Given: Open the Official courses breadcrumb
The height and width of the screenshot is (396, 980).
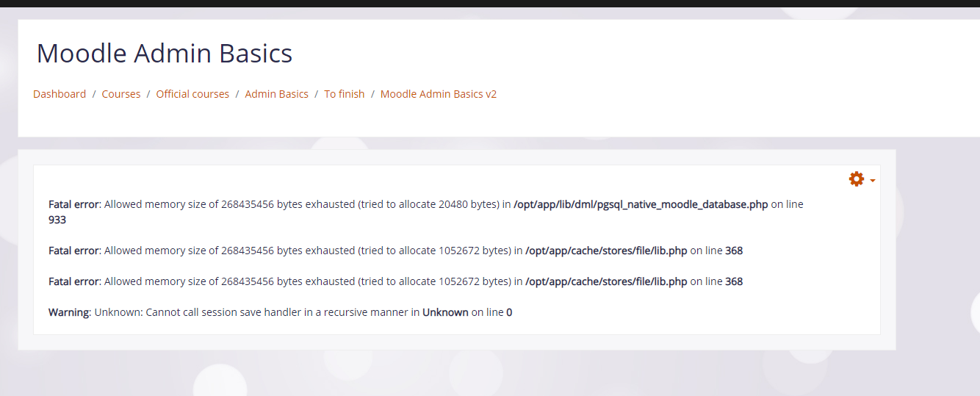Looking at the screenshot, I should tap(192, 94).
